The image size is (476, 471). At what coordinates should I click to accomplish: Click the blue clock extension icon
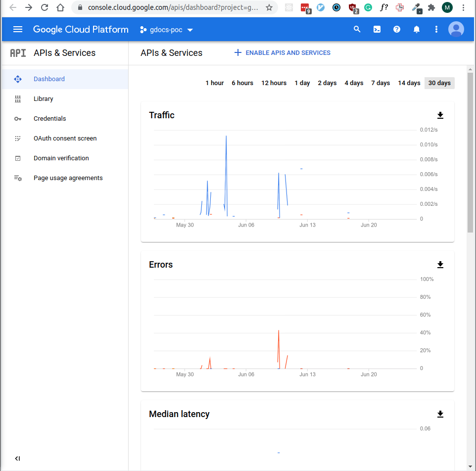point(336,7)
